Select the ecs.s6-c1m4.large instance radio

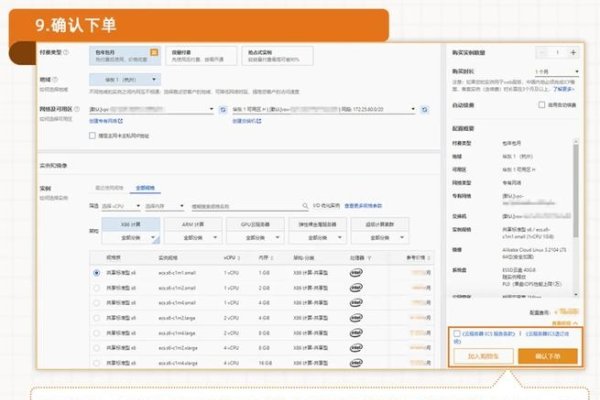(96, 333)
